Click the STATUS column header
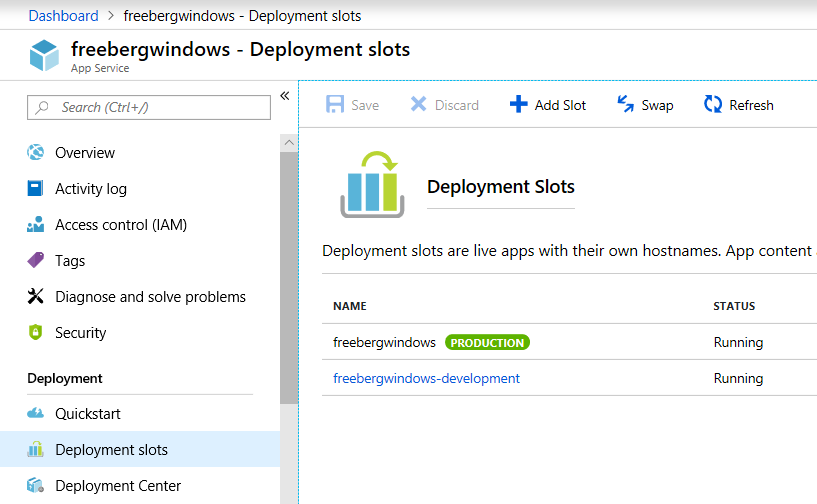This screenshot has height=504, width=817. pyautogui.click(x=734, y=306)
